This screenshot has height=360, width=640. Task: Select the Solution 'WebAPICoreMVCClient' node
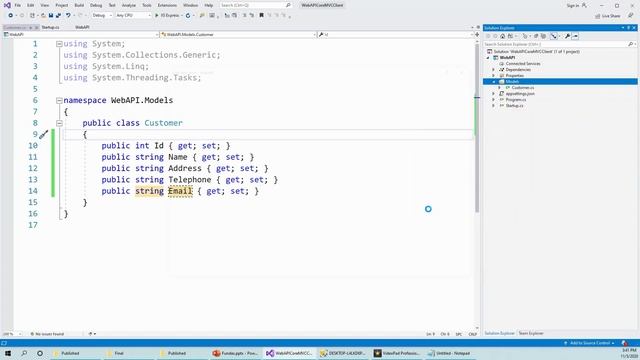(x=536, y=52)
